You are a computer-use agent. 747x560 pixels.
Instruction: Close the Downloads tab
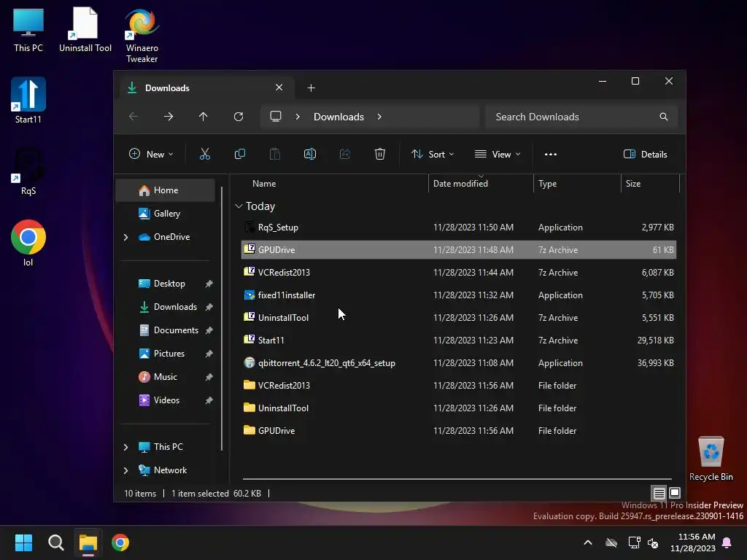pyautogui.click(x=279, y=87)
